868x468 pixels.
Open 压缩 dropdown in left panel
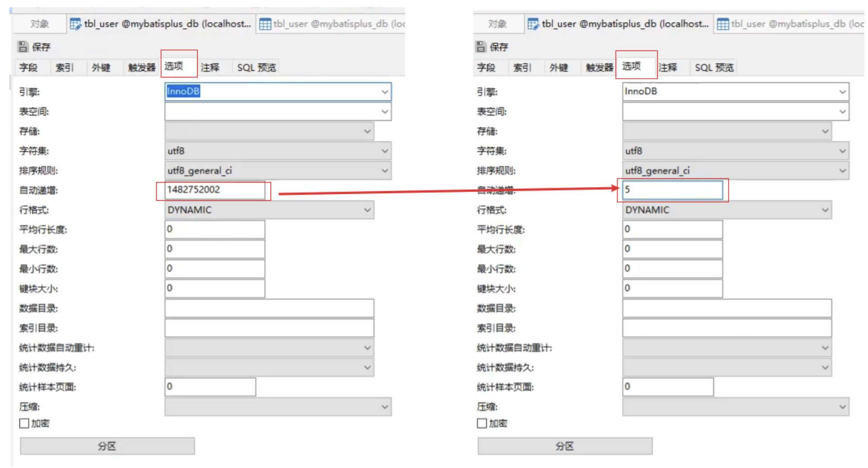[x=278, y=407]
